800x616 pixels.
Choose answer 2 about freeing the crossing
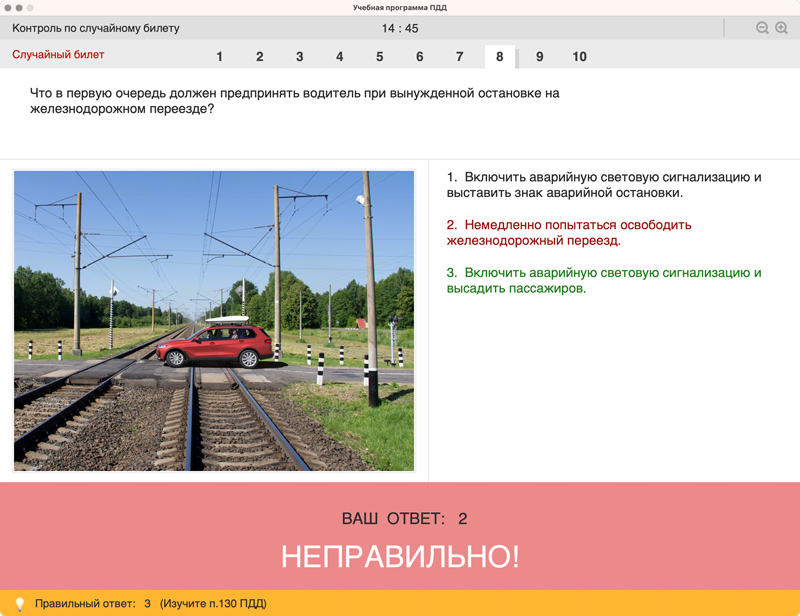point(569,233)
